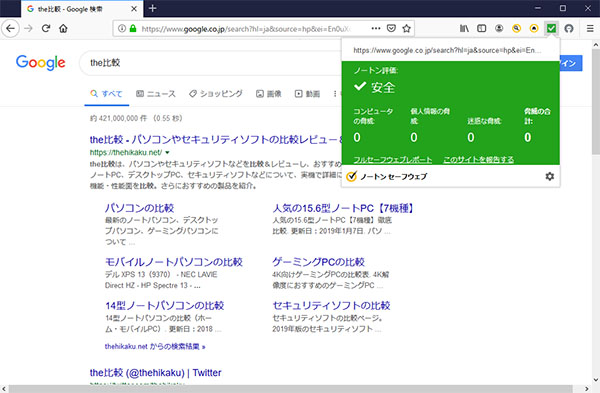Image resolution: width=600 pixels, height=393 pixels.
Task: Bookmark this page with the star
Action: click(x=406, y=28)
